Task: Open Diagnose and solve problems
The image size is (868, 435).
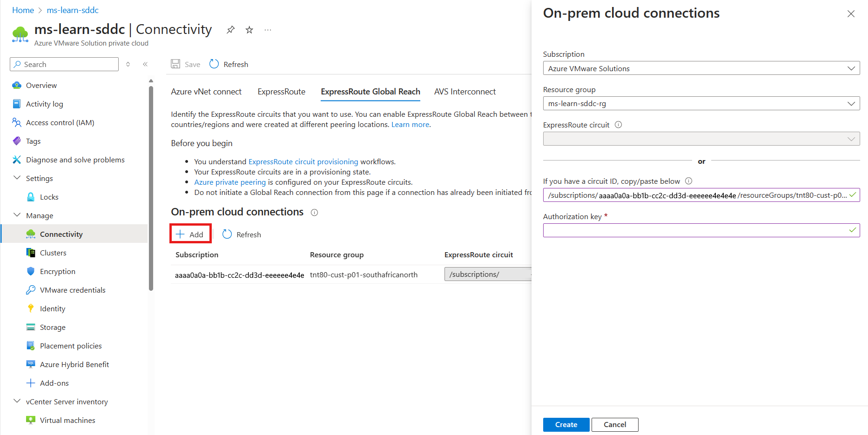Action: (74, 160)
